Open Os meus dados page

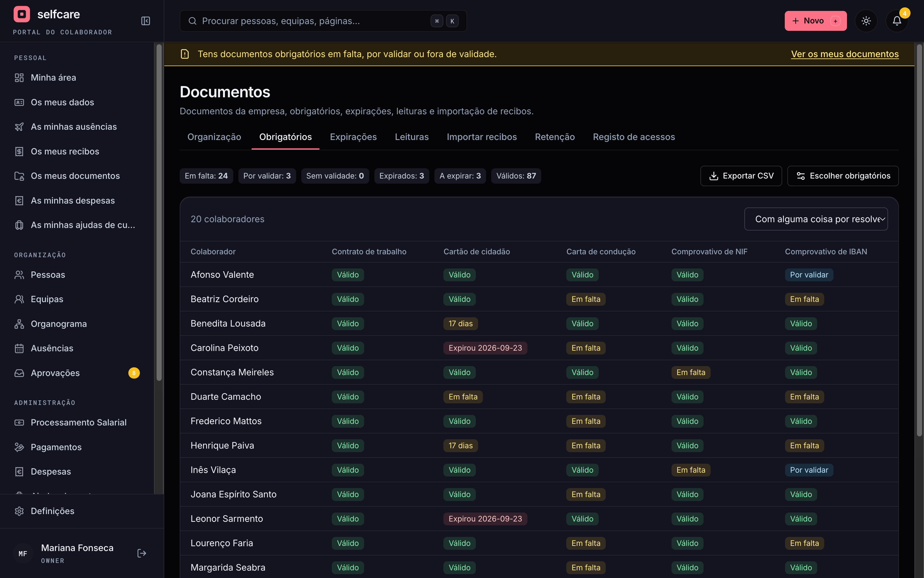click(x=77, y=102)
